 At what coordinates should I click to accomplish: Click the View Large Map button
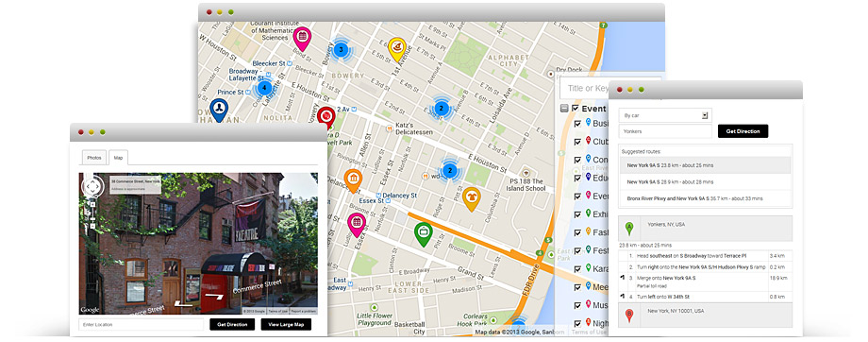286,324
